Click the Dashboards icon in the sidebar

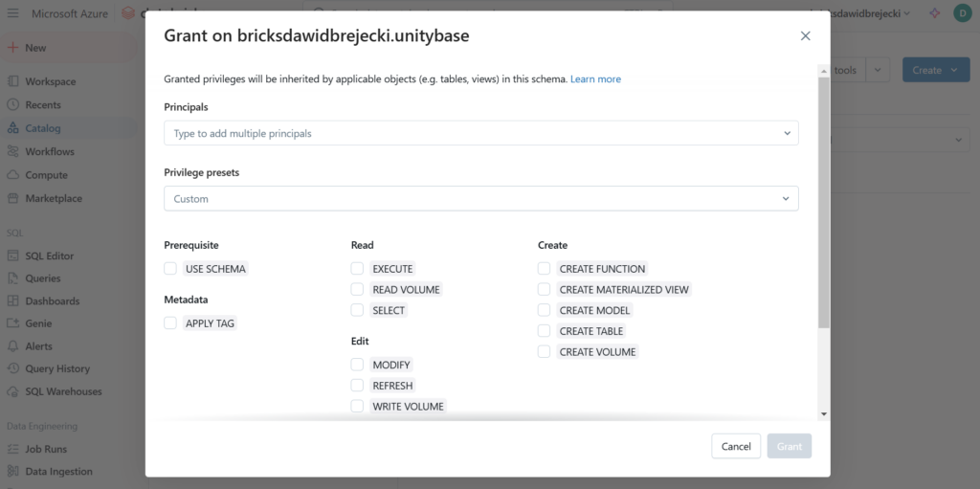click(13, 300)
